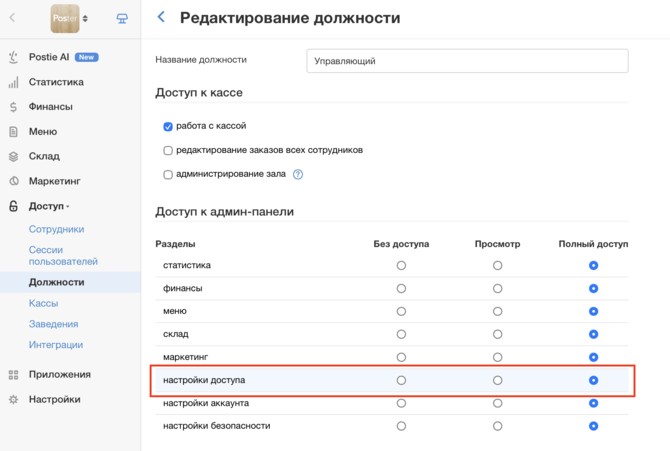Select Полный доступ for меню
The height and width of the screenshot is (451, 670).
[x=594, y=311]
